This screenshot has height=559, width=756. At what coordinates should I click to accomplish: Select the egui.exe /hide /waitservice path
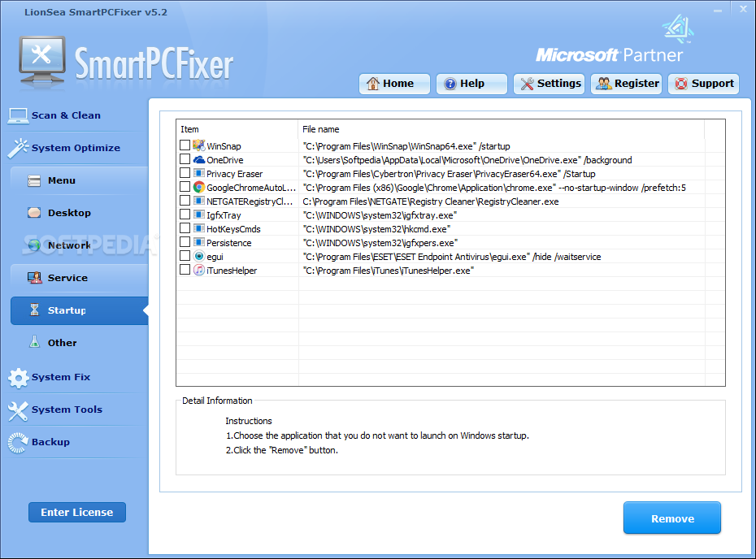click(452, 257)
